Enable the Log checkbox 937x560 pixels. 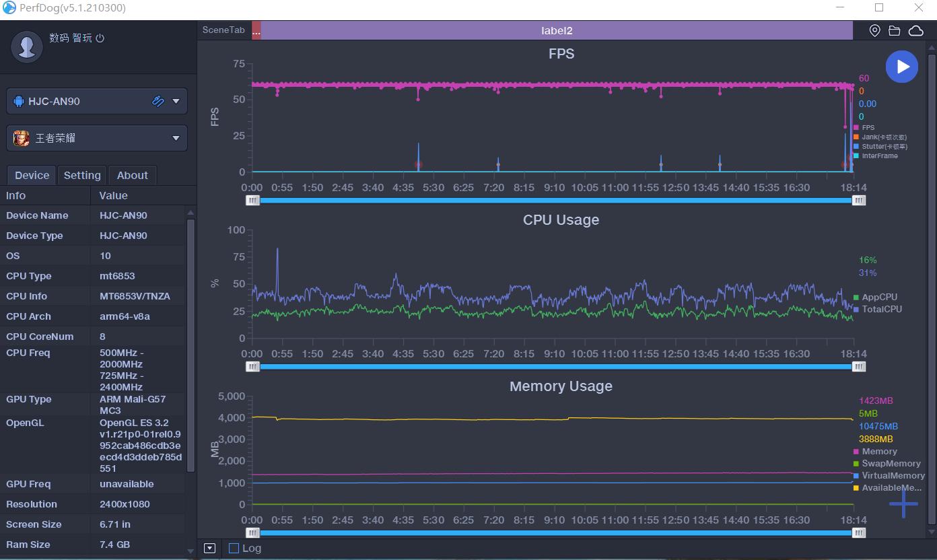(234, 548)
